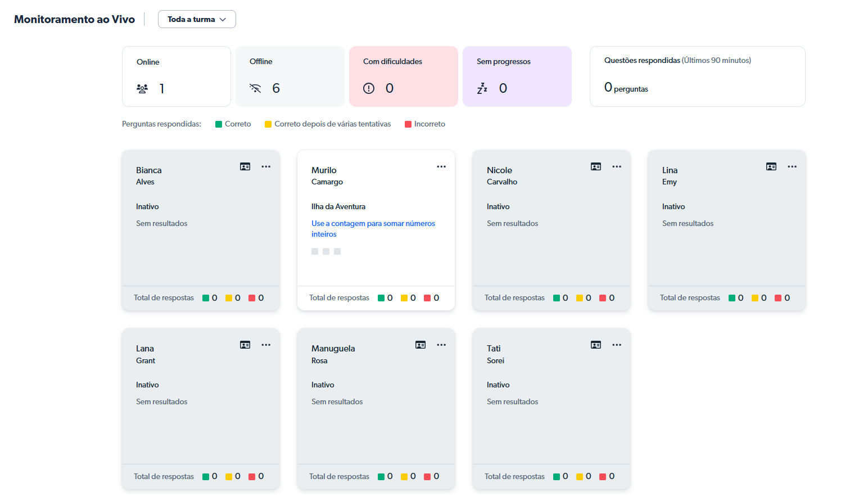
Task: Filter by 'Sem progressos' students card
Action: pyautogui.click(x=517, y=76)
